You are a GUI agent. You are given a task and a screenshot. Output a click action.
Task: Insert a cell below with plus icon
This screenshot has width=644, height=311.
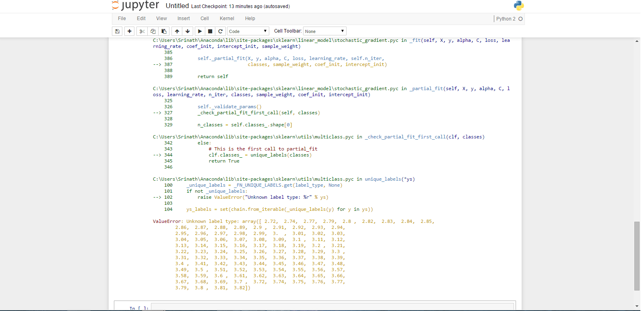130,31
